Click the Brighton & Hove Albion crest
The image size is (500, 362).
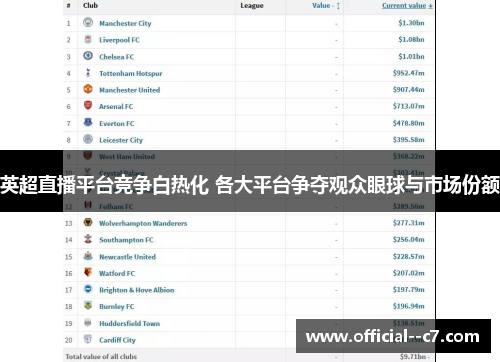point(88,289)
